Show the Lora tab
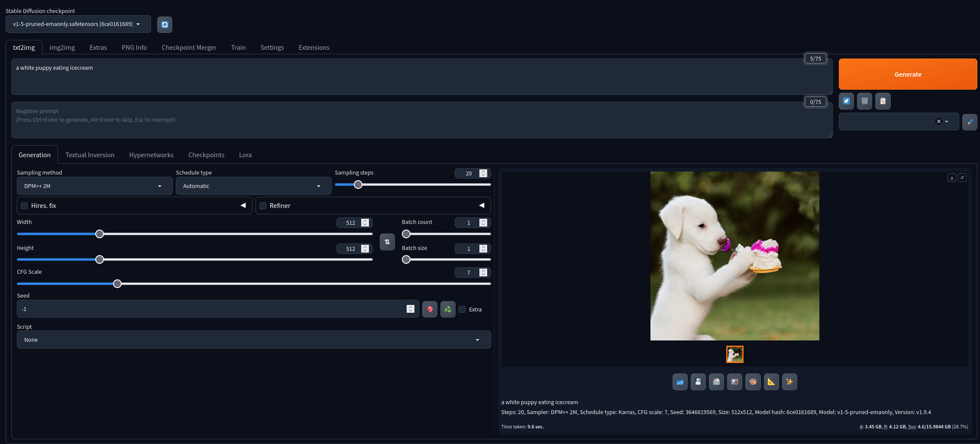 [245, 155]
